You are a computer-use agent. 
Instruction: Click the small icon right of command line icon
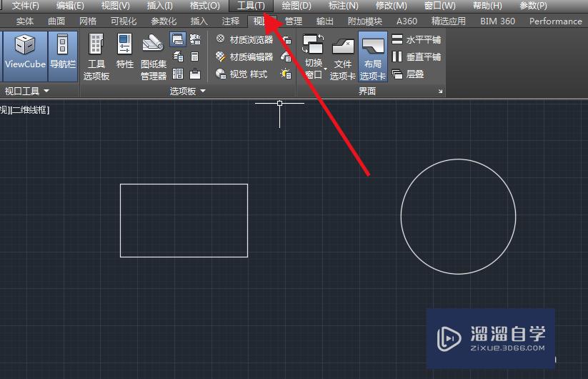tap(195, 39)
